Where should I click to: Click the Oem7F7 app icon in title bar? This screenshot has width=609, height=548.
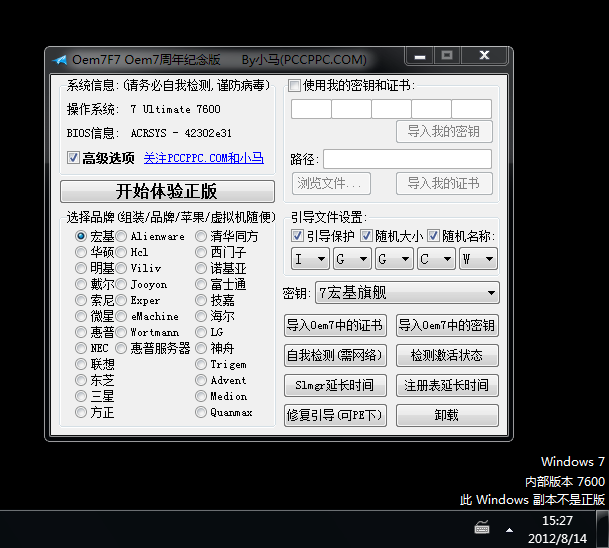pyautogui.click(x=60, y=59)
